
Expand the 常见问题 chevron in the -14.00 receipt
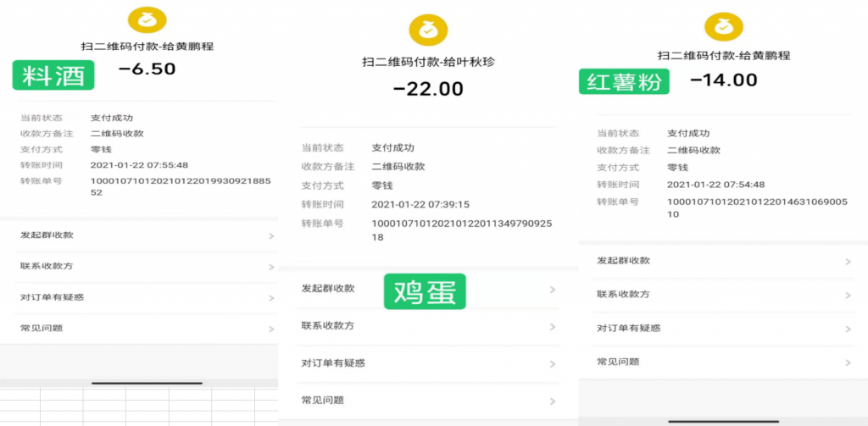click(x=848, y=362)
